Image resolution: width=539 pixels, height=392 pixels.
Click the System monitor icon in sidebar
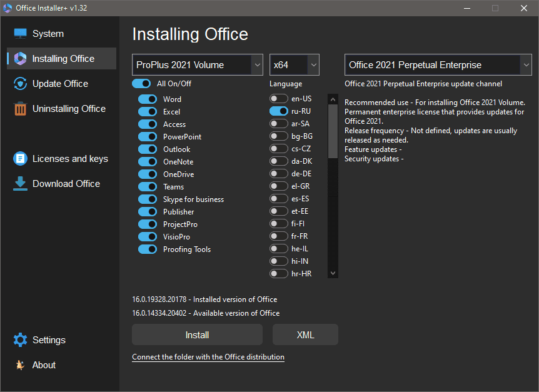[x=21, y=34]
